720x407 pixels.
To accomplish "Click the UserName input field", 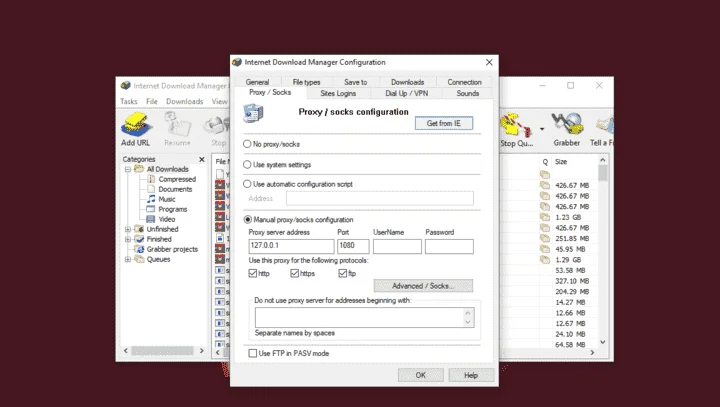I will pos(397,246).
